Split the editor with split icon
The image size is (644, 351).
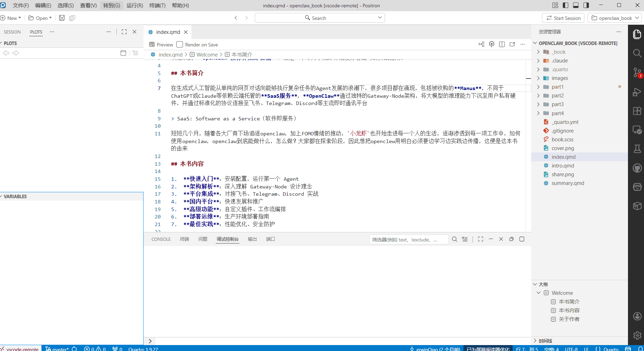point(502,44)
